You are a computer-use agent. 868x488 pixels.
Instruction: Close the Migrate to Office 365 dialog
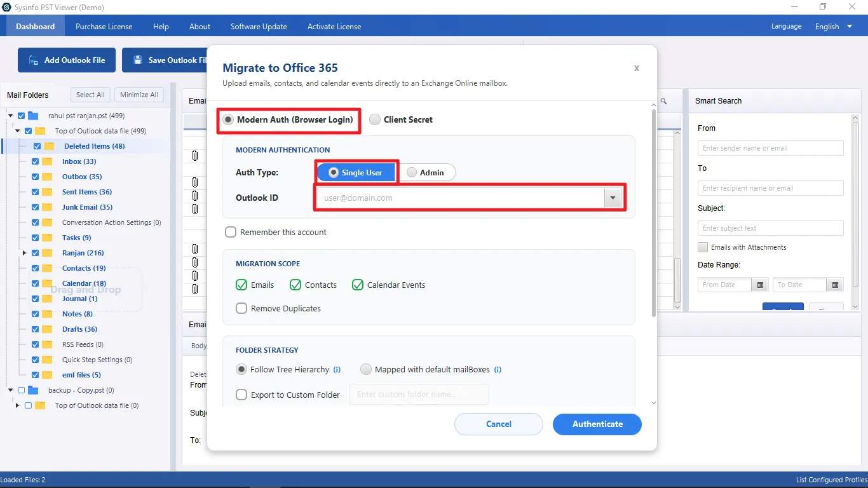tap(637, 68)
